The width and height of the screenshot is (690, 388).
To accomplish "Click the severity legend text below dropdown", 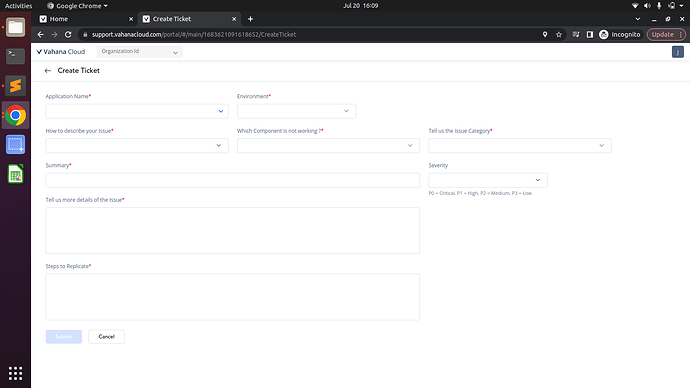I will tap(480, 193).
